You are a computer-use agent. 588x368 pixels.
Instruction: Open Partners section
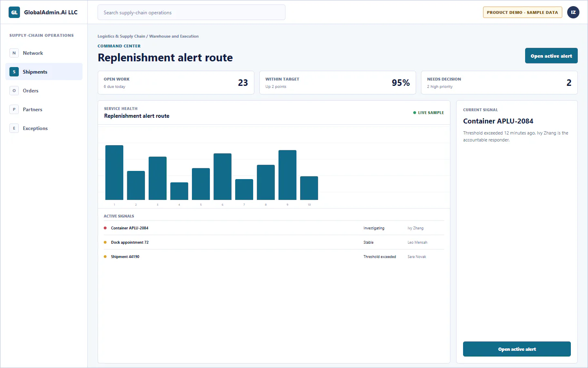(44, 110)
